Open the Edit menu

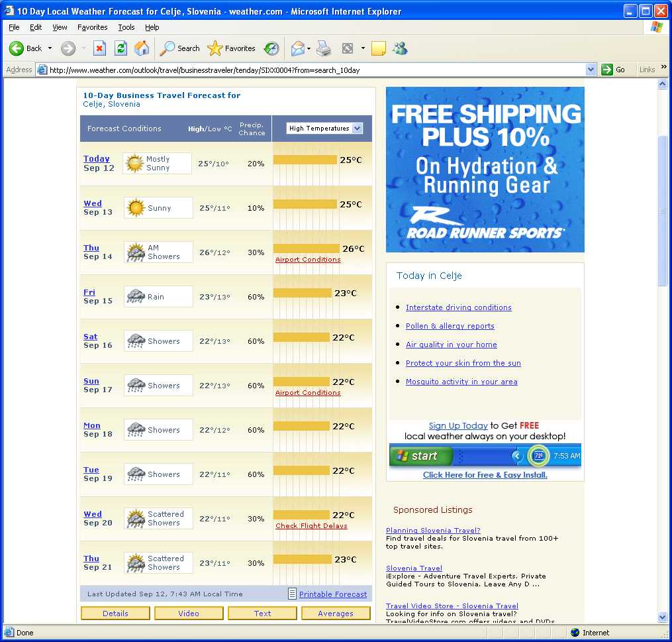(36, 27)
